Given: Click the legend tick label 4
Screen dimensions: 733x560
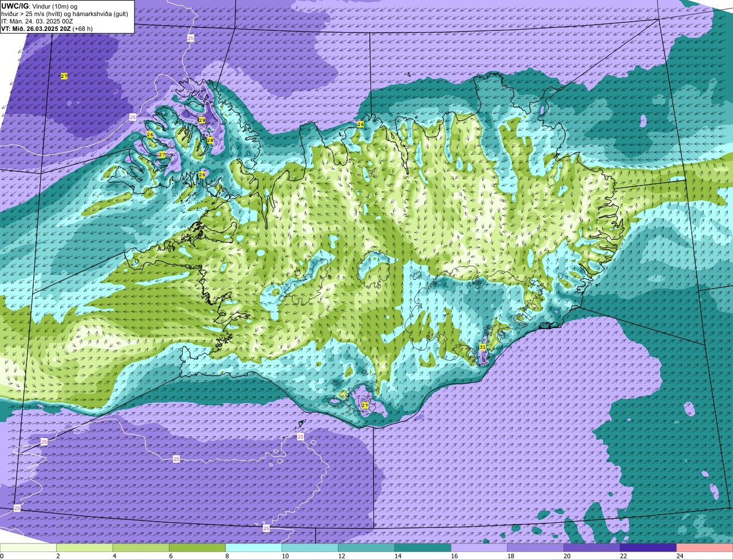Looking at the screenshot, I should (x=113, y=556).
